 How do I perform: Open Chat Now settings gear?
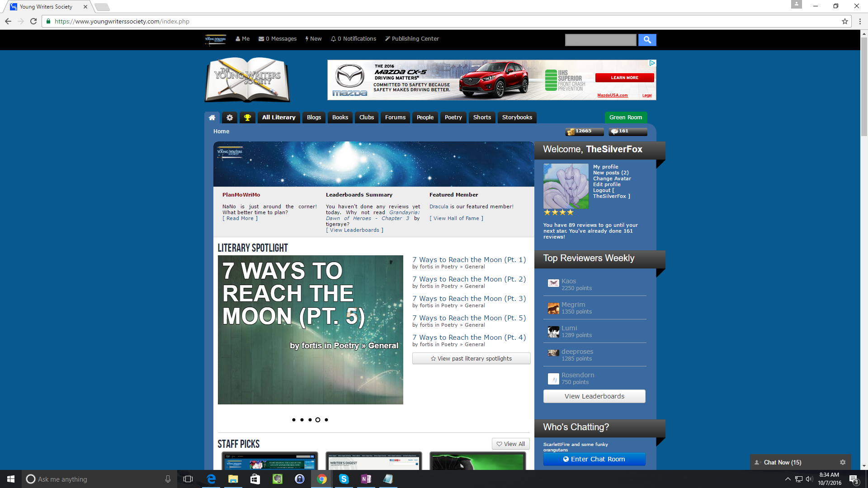click(843, 462)
